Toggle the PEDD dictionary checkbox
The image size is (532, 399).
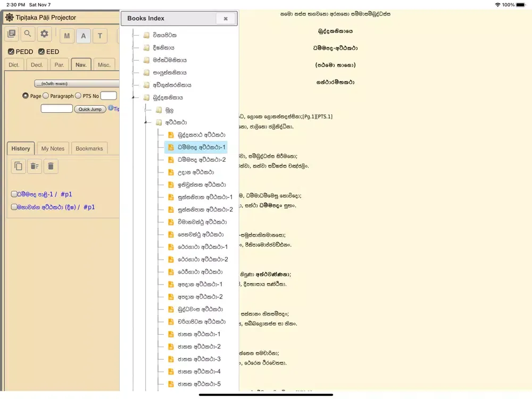pyautogui.click(x=11, y=52)
